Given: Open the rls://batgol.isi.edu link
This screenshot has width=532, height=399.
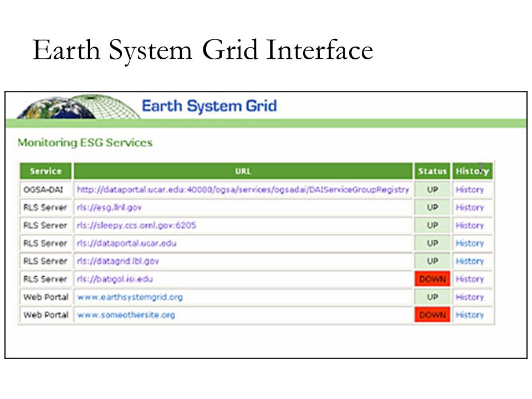Looking at the screenshot, I should coord(115,279).
